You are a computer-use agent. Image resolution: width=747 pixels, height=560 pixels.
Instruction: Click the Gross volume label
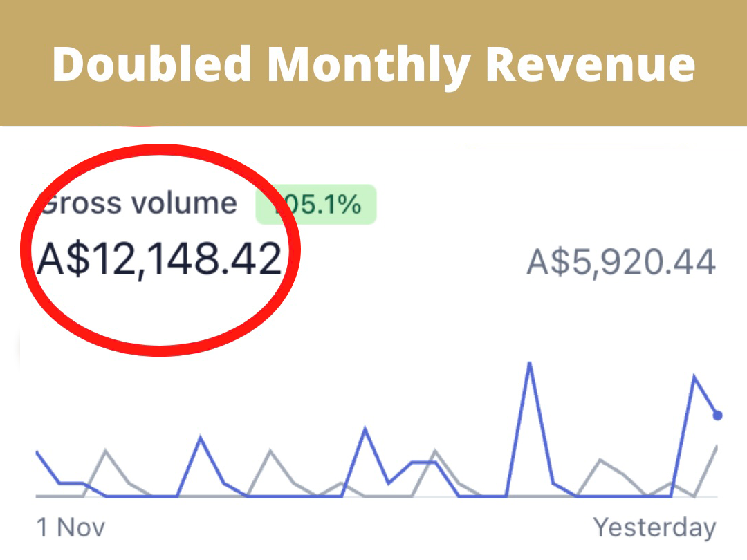pos(138,203)
